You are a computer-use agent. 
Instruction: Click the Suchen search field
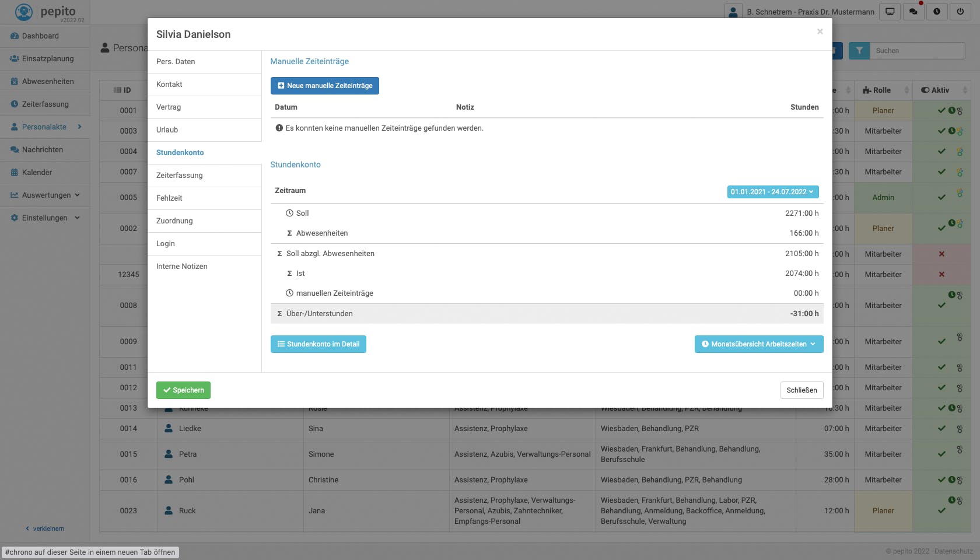[x=917, y=51]
